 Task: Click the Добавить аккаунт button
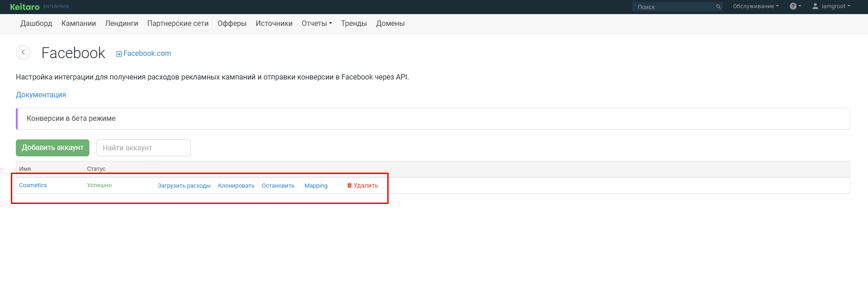pos(53,148)
